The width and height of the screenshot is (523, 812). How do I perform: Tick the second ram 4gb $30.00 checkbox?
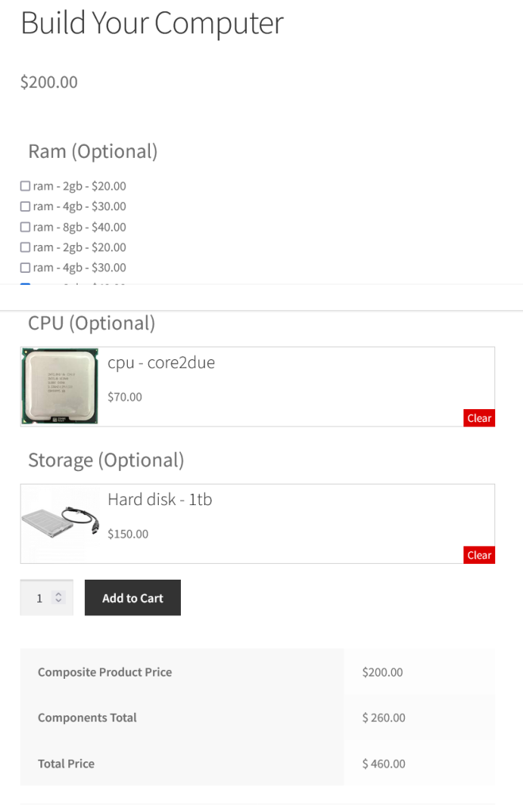25,268
